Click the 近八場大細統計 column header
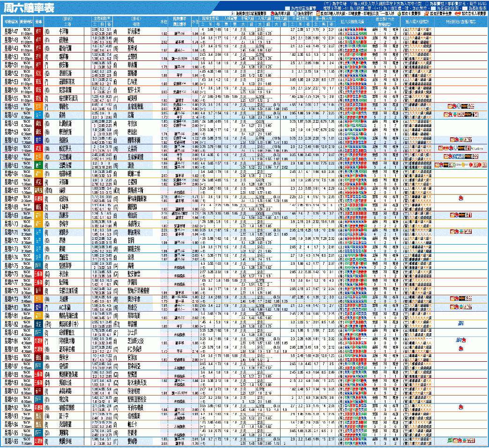The height and width of the screenshot is (448, 489). tap(417, 22)
